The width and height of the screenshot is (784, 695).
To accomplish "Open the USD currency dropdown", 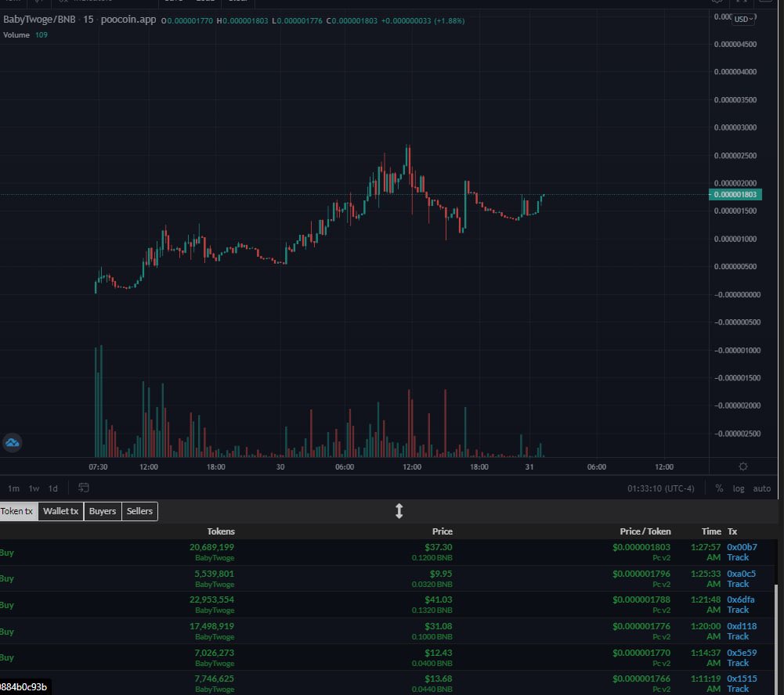I will [x=743, y=19].
